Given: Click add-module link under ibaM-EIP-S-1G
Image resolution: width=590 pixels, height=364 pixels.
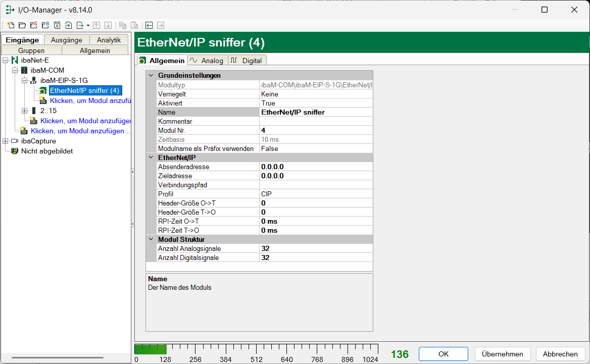Looking at the screenshot, I should (x=90, y=101).
